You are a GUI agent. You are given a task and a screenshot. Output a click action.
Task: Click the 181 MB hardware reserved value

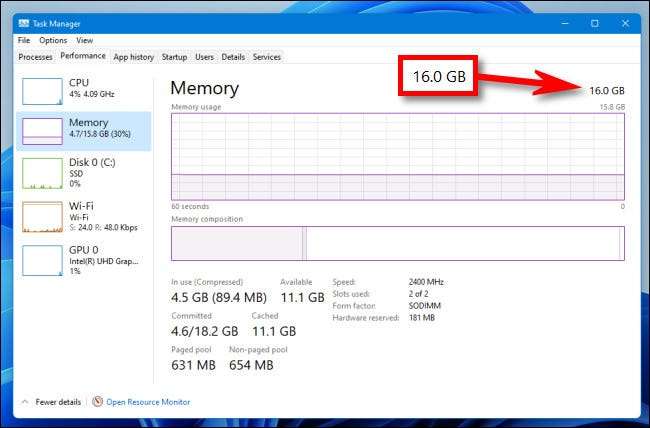pyautogui.click(x=422, y=318)
